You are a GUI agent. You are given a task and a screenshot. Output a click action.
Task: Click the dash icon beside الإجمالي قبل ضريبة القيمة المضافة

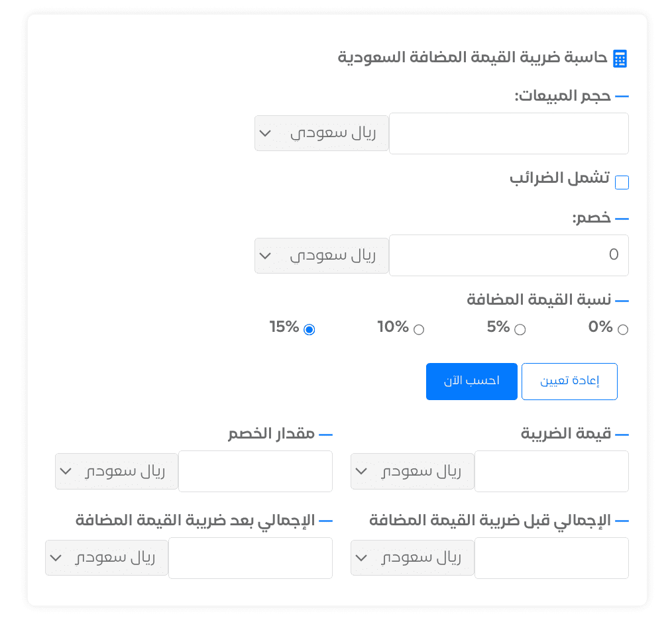point(622,520)
